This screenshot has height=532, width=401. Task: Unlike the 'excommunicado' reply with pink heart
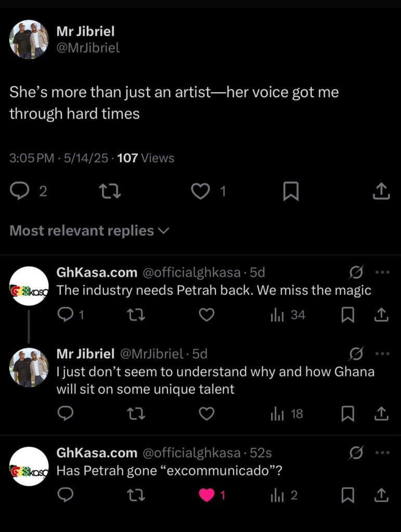[207, 495]
